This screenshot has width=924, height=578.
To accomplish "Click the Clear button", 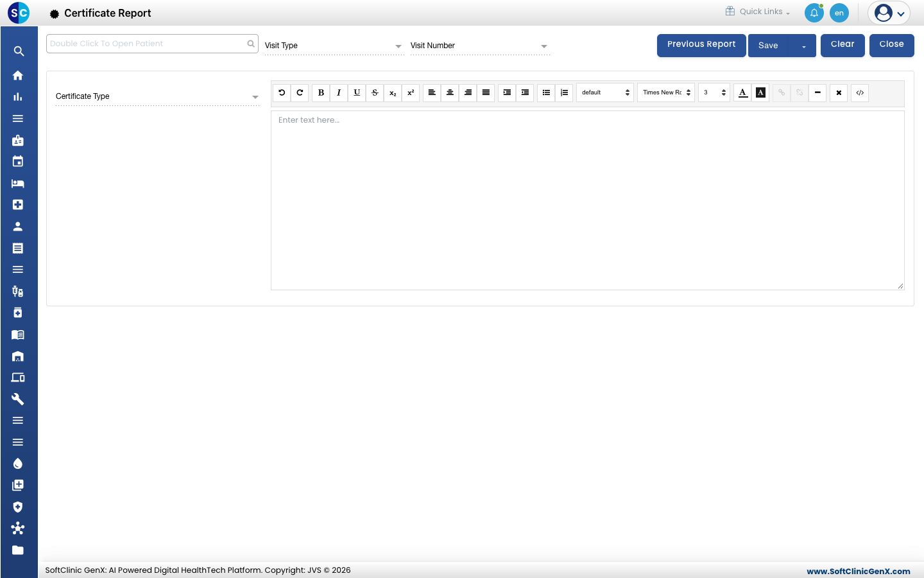I will 843,46.
